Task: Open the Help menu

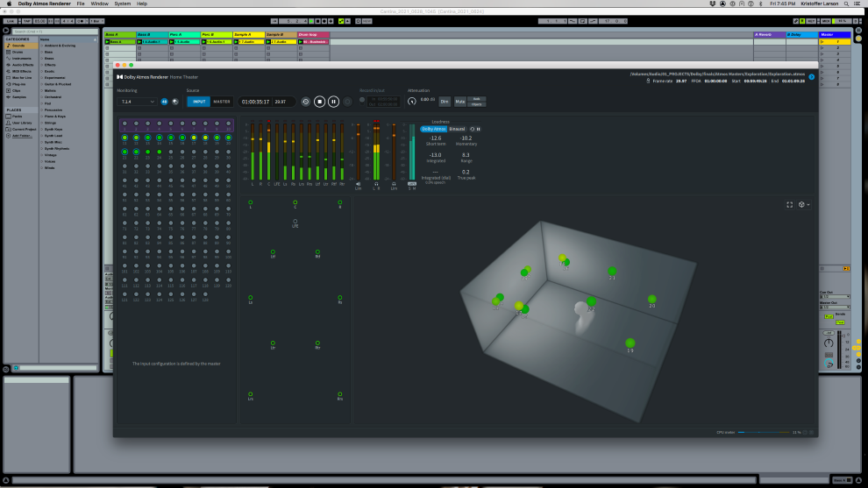Action: point(142,4)
